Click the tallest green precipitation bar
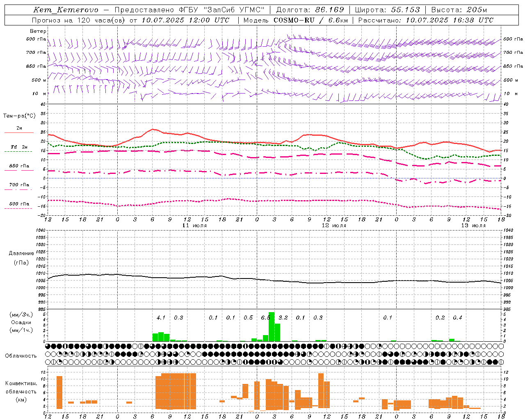Viewport: 525px width, 420px height. (x=272, y=326)
